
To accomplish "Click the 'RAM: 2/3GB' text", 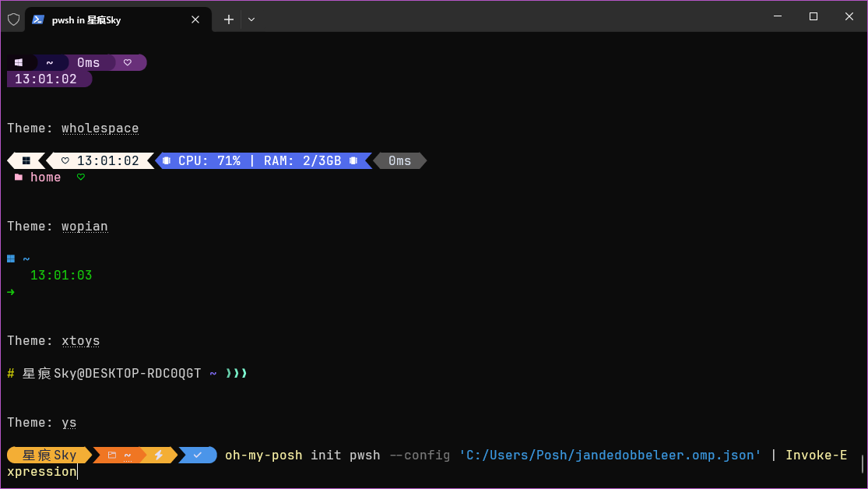I will (302, 160).
